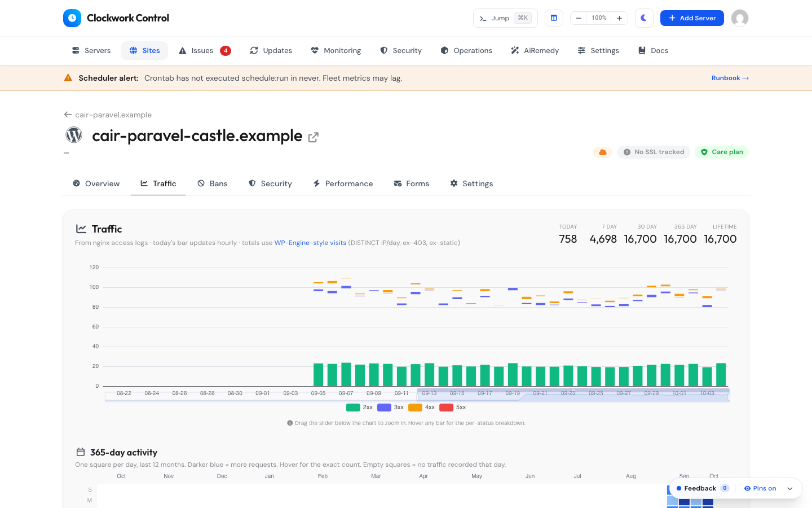
Task: Switch to the site Settings tab
Action: [472, 183]
